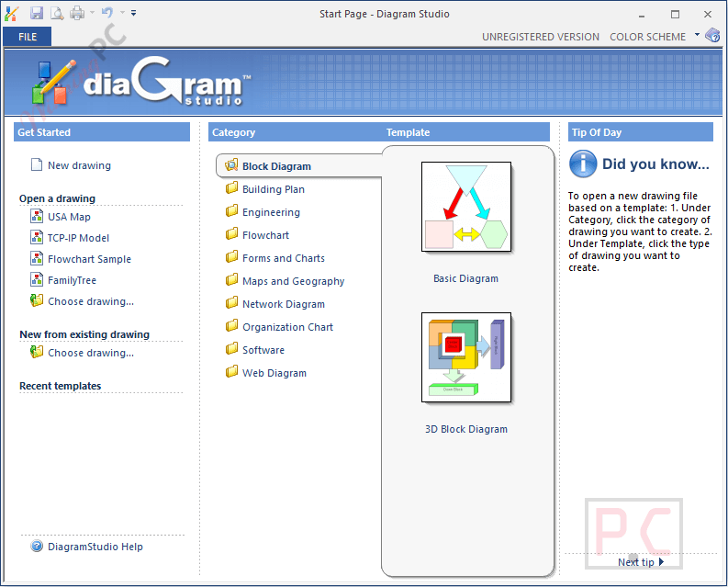Click the Print Preview icon
The width and height of the screenshot is (728, 587).
pos(57,13)
